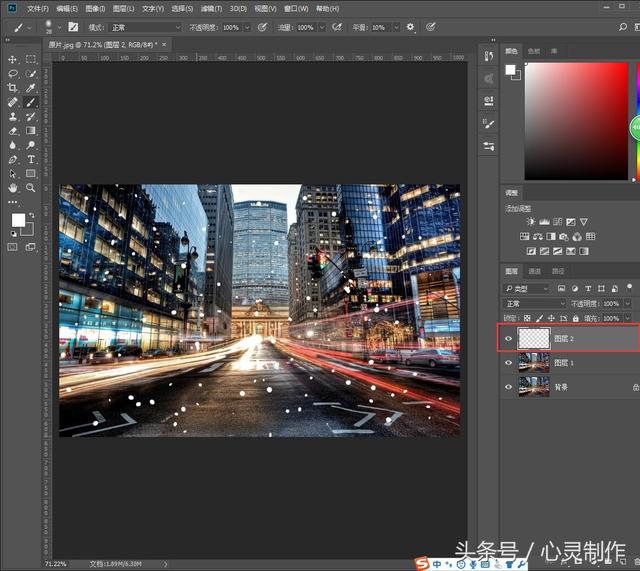Select the 图层 1 layer thumbnail
Viewport: 640px width, 571px height.
click(x=535, y=363)
